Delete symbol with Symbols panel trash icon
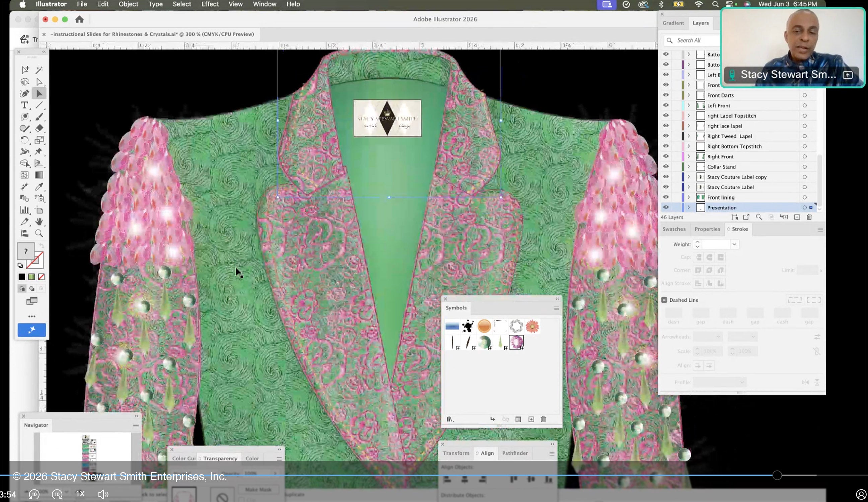 pos(543,419)
